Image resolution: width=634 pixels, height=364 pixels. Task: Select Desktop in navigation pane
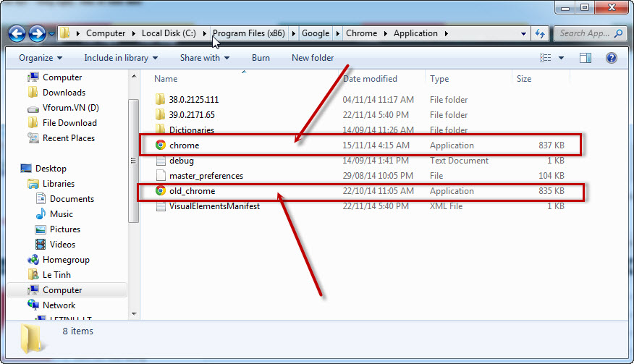pyautogui.click(x=51, y=169)
